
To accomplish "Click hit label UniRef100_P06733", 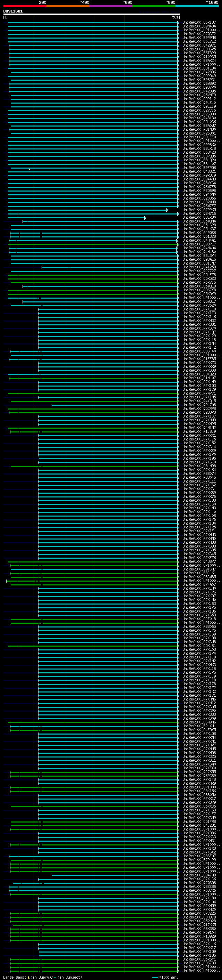I will coord(199,963).
